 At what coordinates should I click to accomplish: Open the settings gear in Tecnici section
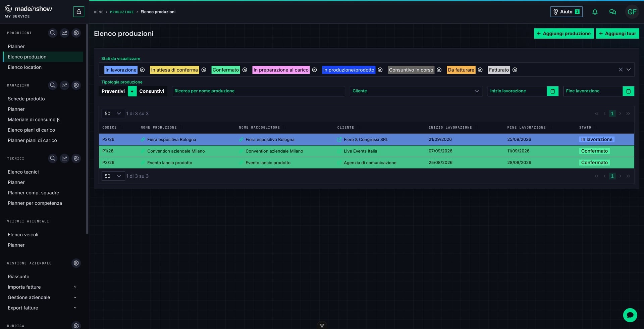(76, 158)
